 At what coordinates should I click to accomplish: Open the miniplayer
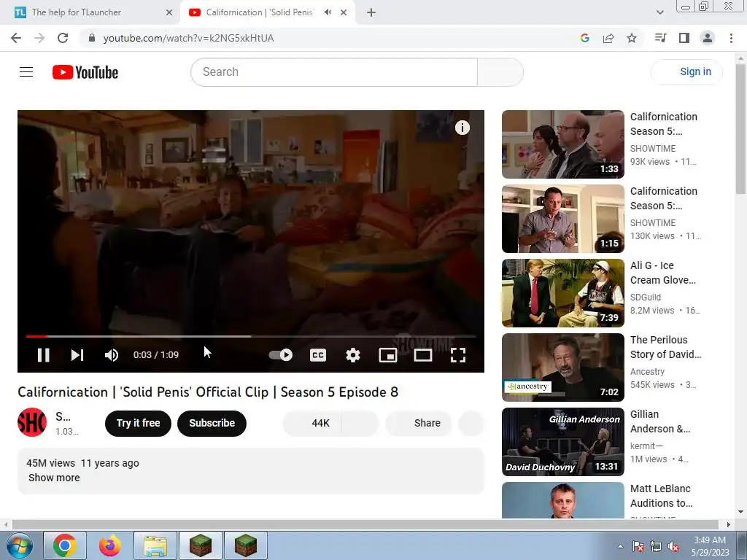coord(388,355)
